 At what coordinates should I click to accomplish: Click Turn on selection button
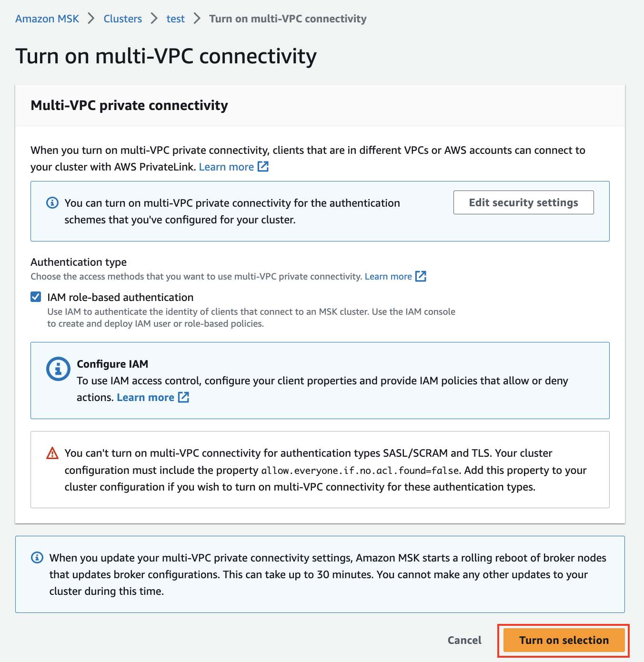(564, 640)
